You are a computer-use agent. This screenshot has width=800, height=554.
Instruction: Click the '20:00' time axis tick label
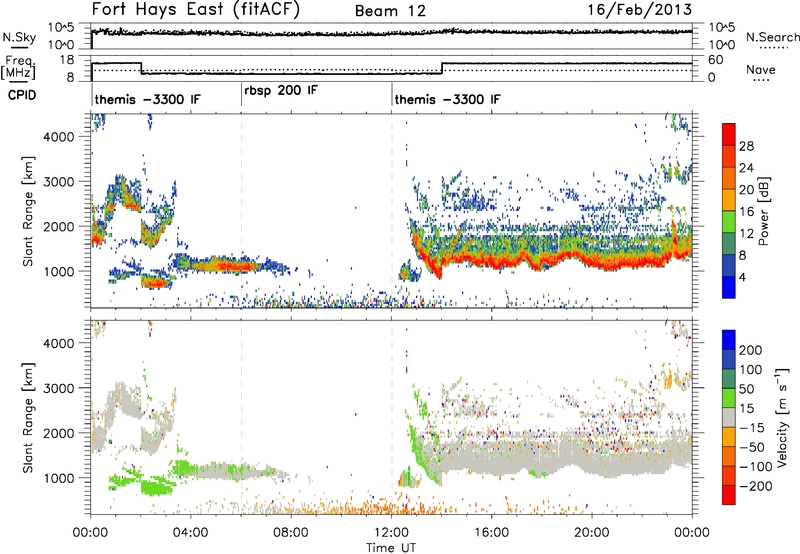click(x=591, y=533)
